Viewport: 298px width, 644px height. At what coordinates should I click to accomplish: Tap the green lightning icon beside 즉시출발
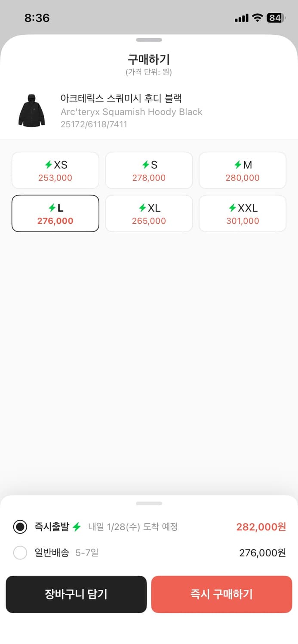77,527
